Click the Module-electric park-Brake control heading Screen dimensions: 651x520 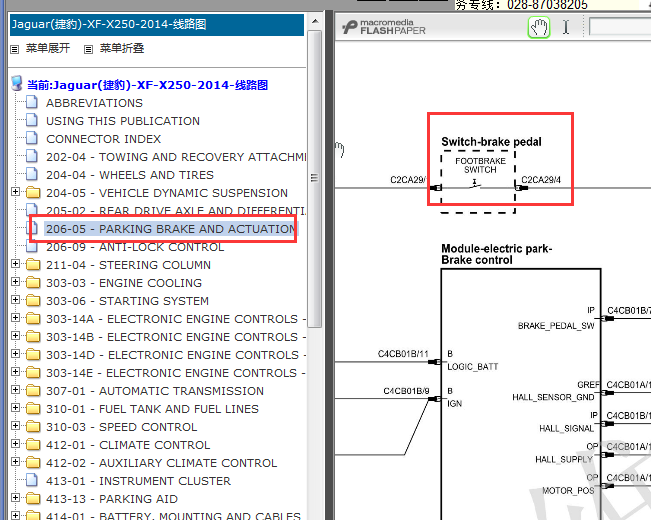click(x=497, y=254)
